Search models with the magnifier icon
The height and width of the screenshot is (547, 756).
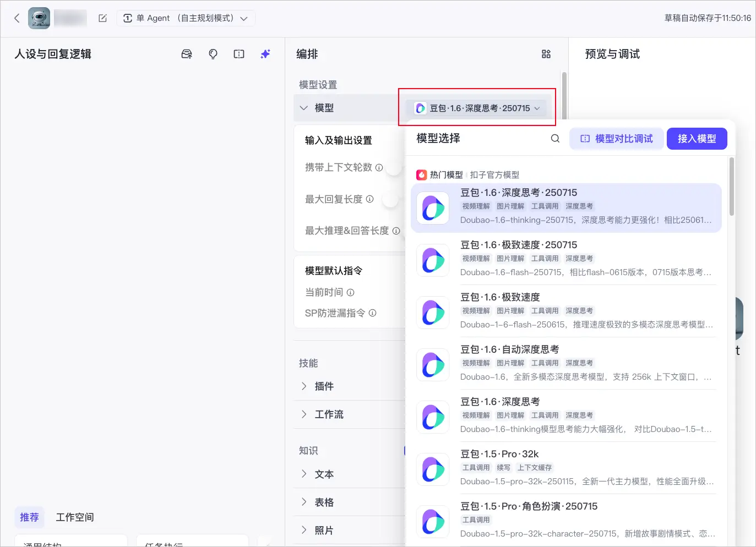tap(555, 139)
